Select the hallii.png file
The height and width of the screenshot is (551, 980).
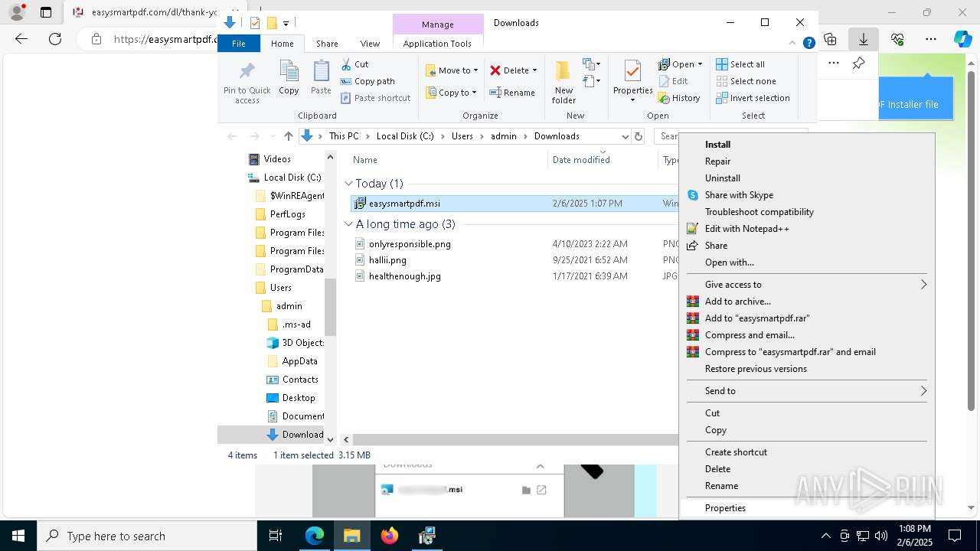coord(387,260)
